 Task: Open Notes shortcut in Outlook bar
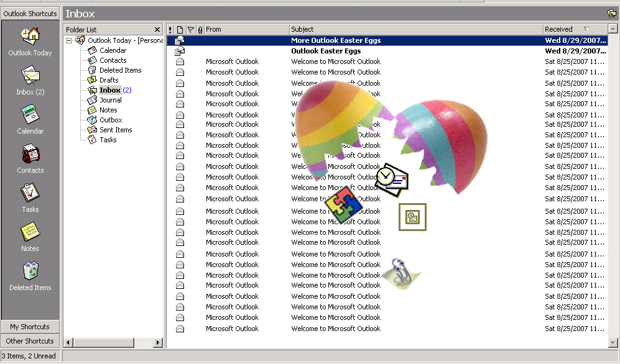[x=30, y=232]
